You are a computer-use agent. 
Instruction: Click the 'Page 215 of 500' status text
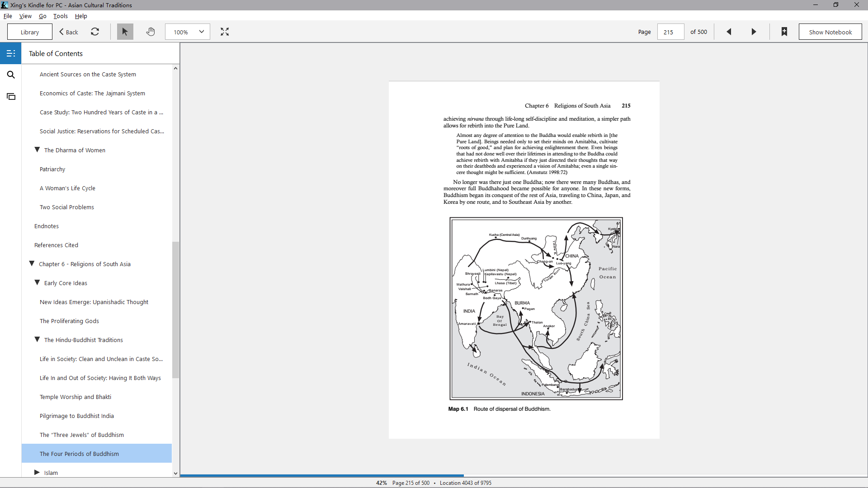pyautogui.click(x=411, y=483)
